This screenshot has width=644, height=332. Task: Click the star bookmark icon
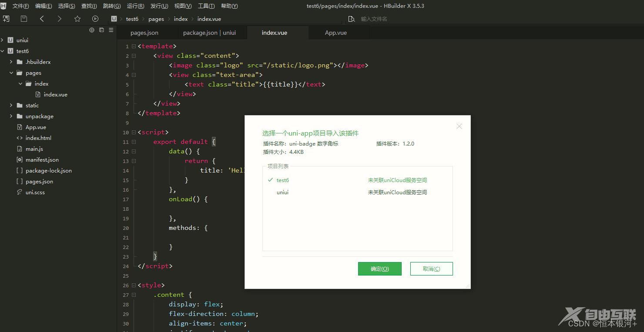click(77, 19)
